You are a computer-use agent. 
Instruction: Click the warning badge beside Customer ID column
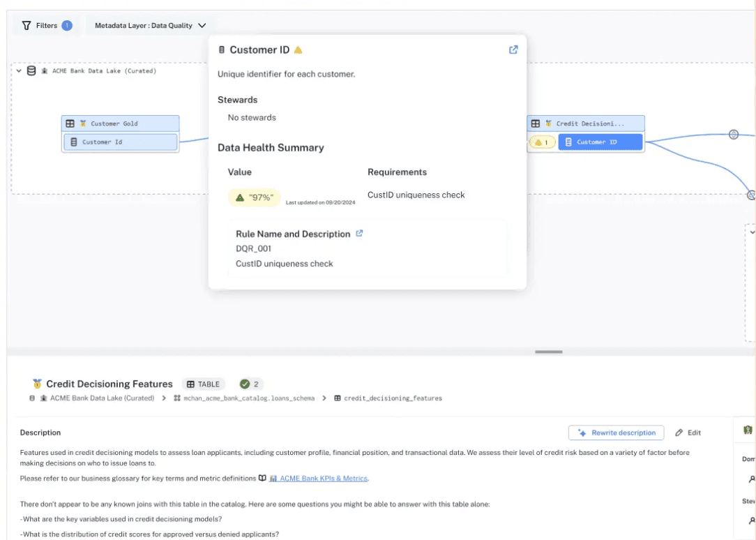pyautogui.click(x=542, y=142)
